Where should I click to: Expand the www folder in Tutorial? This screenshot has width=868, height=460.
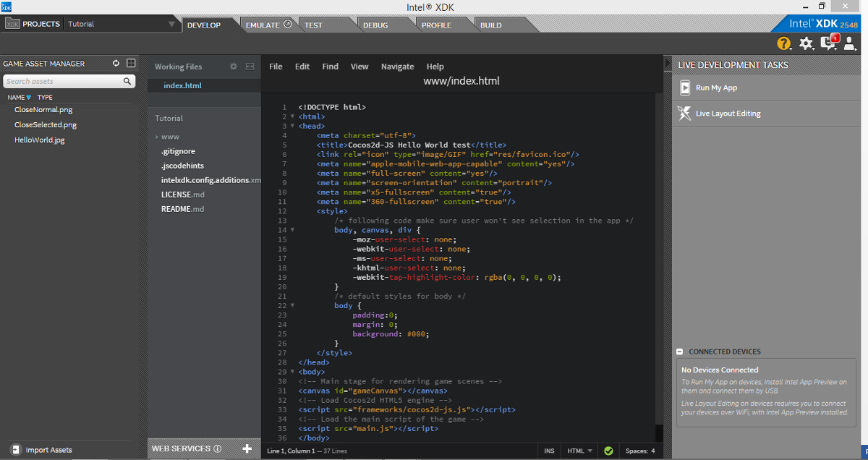[157, 137]
